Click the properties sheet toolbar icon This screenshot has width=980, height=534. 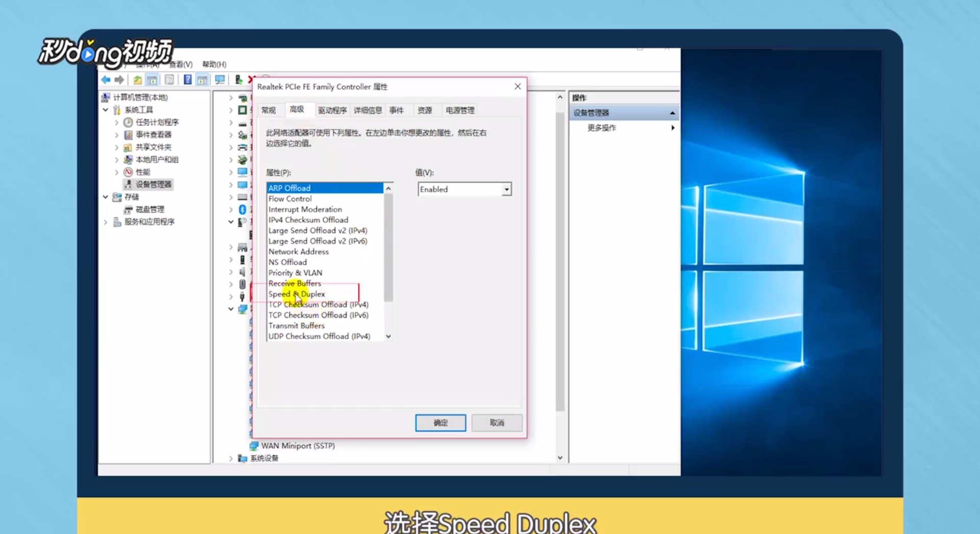click(x=169, y=80)
